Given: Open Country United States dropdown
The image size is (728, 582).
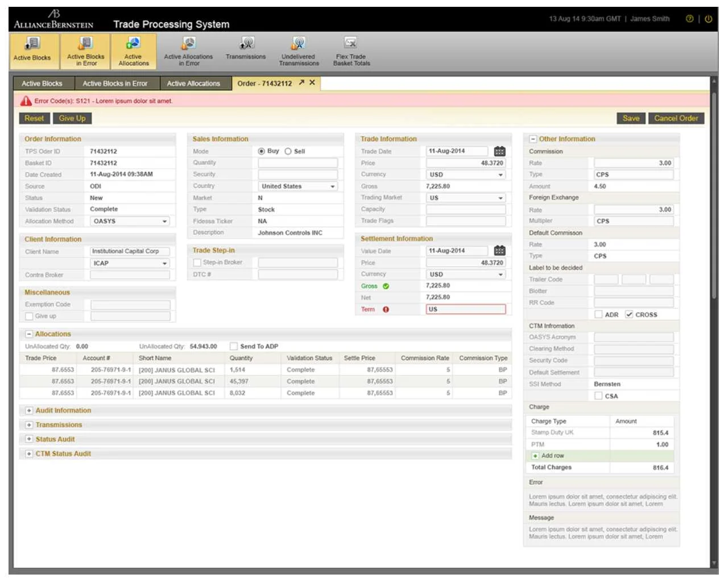Looking at the screenshot, I should click(x=298, y=186).
